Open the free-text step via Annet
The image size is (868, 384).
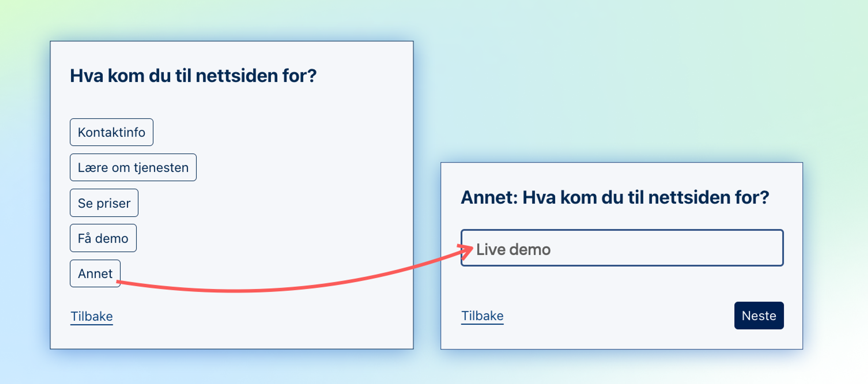(x=95, y=273)
